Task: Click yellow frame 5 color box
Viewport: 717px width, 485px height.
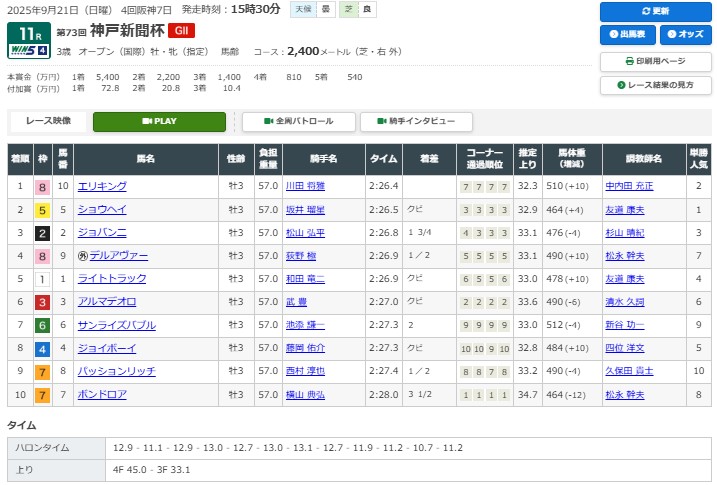Action: tap(42, 210)
